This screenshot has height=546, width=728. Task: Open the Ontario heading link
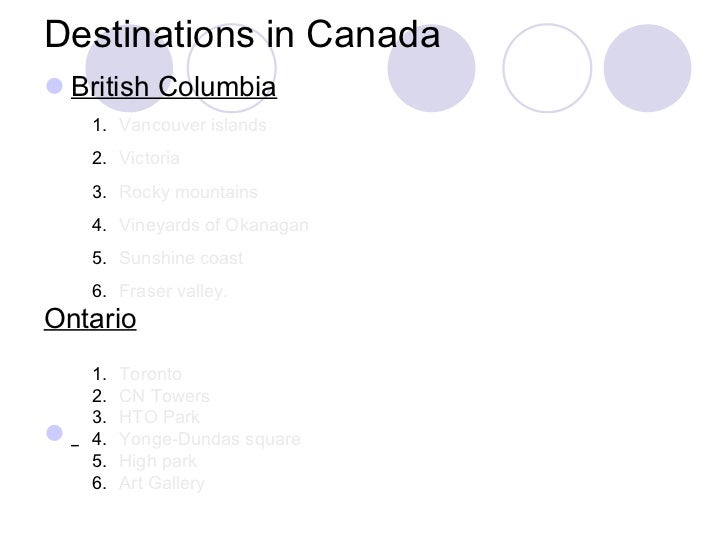pos(90,318)
